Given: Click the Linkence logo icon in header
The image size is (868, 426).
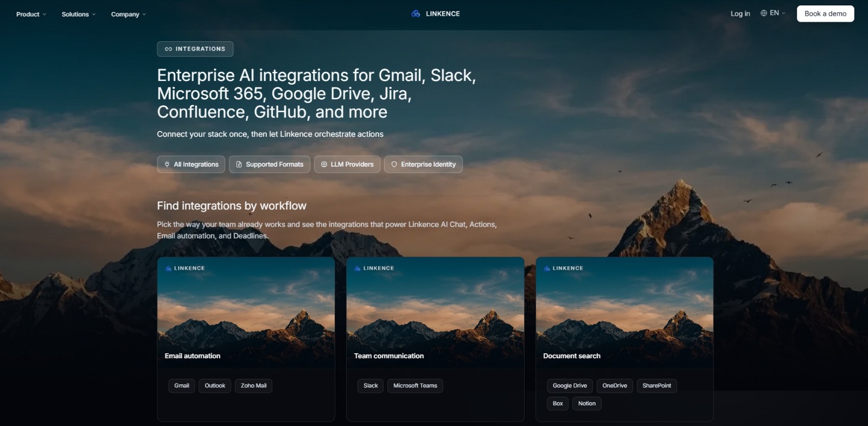Looking at the screenshot, I should coord(416,14).
